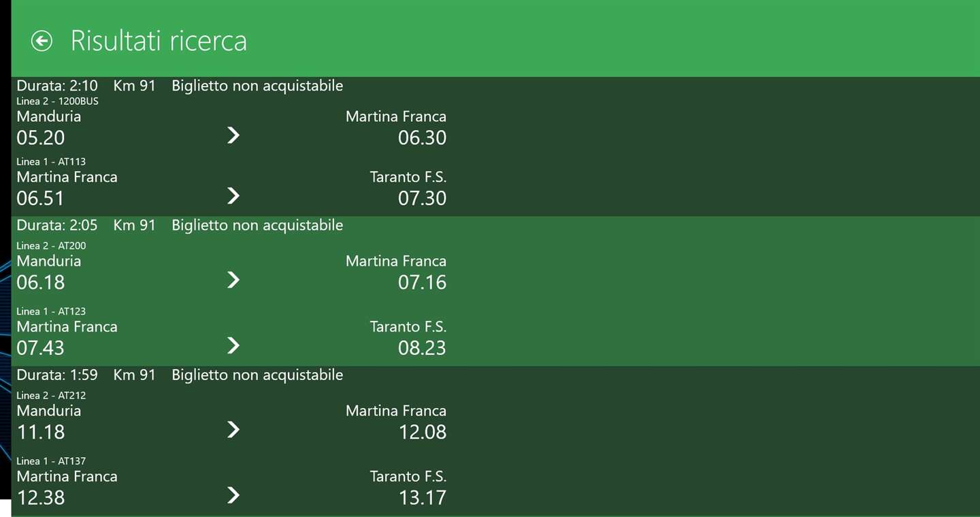Open Linea 1 - AT123 leg

coord(51,311)
